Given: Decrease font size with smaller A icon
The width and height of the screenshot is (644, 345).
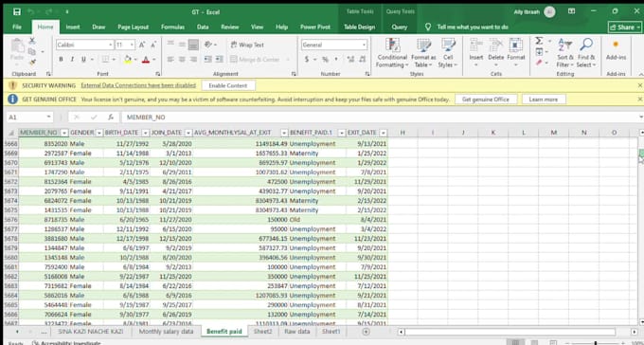Looking at the screenshot, I should (x=153, y=45).
